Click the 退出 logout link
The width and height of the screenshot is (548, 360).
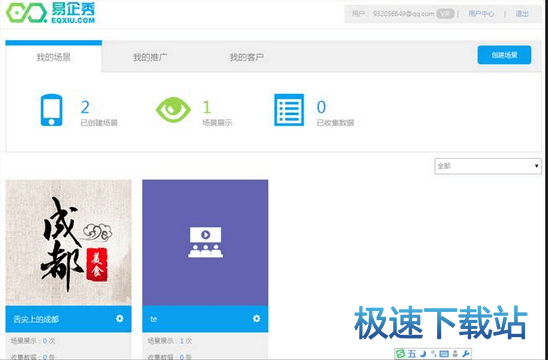[x=522, y=14]
